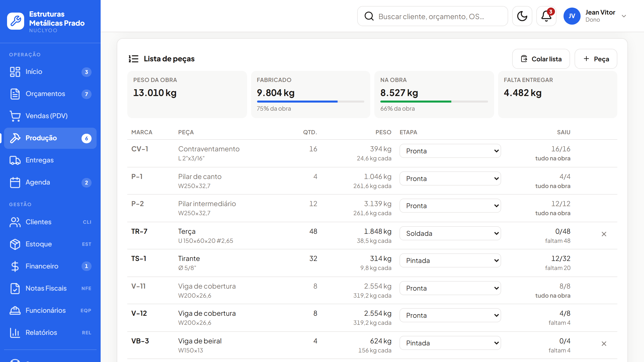The height and width of the screenshot is (362, 644).
Task: Click the Colar lista button
Action: click(541, 59)
